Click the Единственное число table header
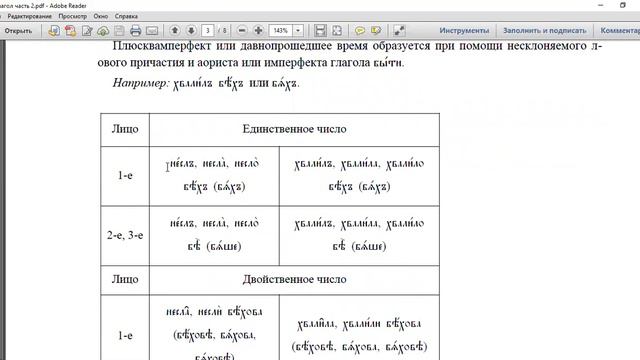Viewport: 640px width, 360px height. point(294,129)
